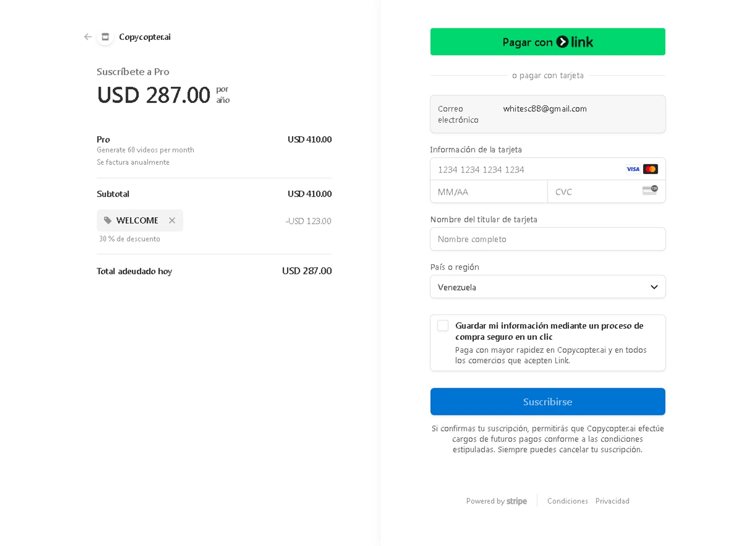Click the 'o pagar con tarjeta' text
This screenshot has height=546, width=756.
point(548,75)
